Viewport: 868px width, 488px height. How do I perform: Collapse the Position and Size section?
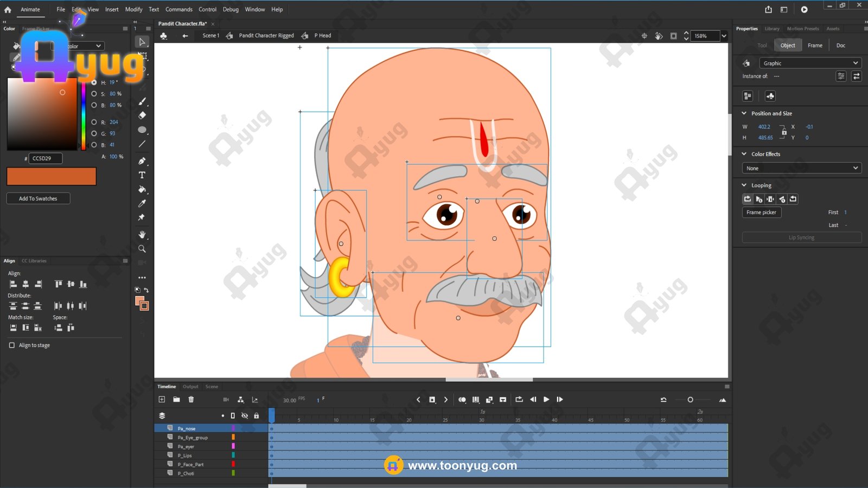[x=744, y=113]
